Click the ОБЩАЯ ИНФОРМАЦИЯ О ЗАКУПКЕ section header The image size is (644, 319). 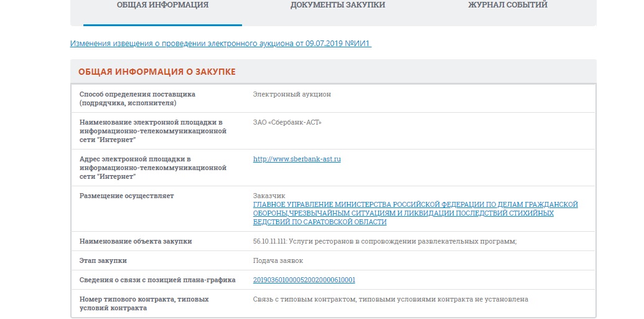click(157, 72)
